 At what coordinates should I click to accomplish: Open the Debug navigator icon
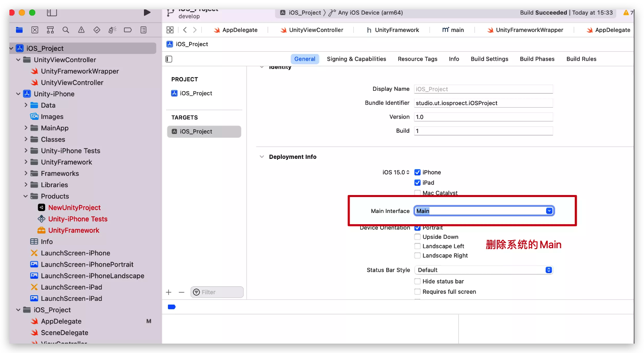pos(112,30)
